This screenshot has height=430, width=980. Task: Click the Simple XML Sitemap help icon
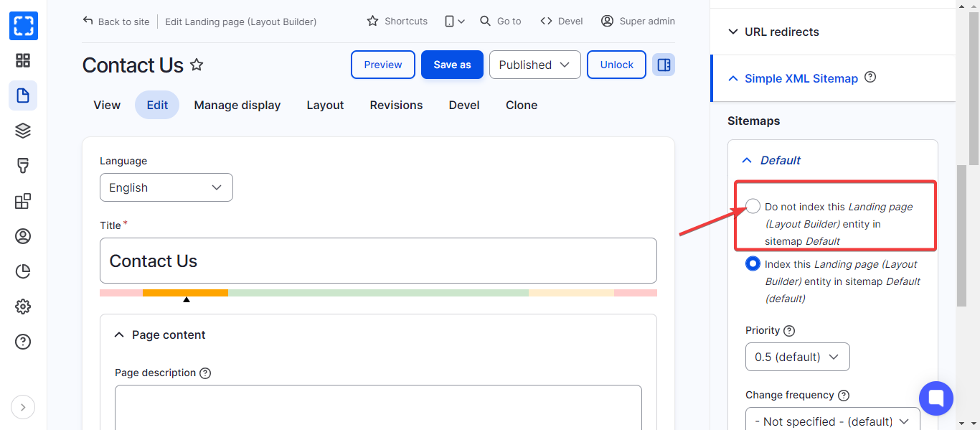[x=870, y=77]
